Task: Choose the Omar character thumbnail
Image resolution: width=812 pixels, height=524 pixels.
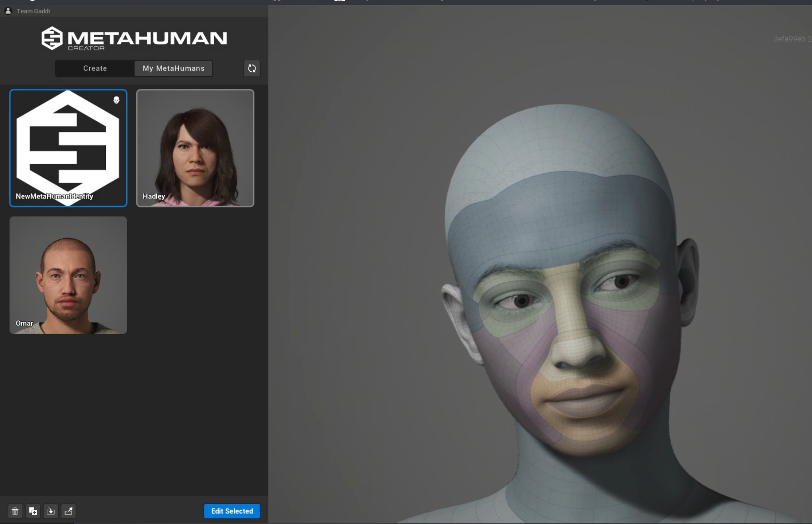Action: [68, 275]
